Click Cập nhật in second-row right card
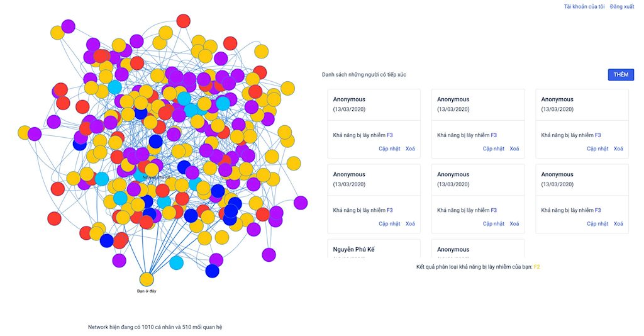This screenshot has width=644, height=336. click(597, 223)
